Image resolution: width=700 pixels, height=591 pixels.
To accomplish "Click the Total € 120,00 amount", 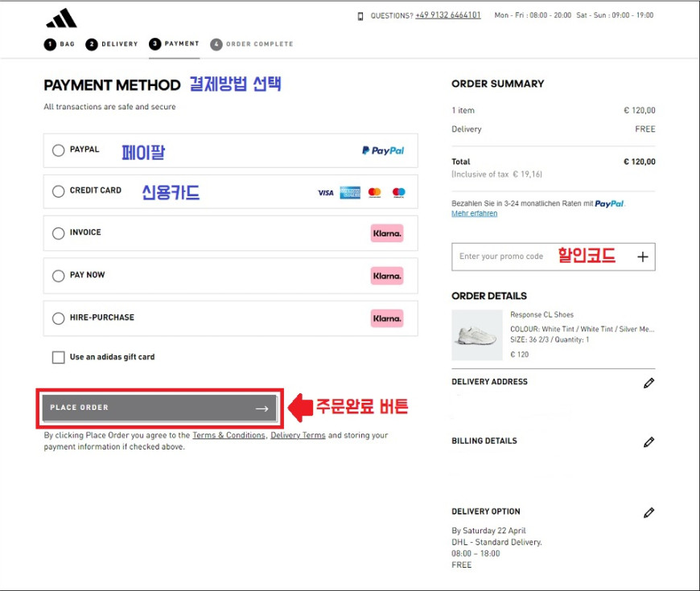I will [640, 162].
